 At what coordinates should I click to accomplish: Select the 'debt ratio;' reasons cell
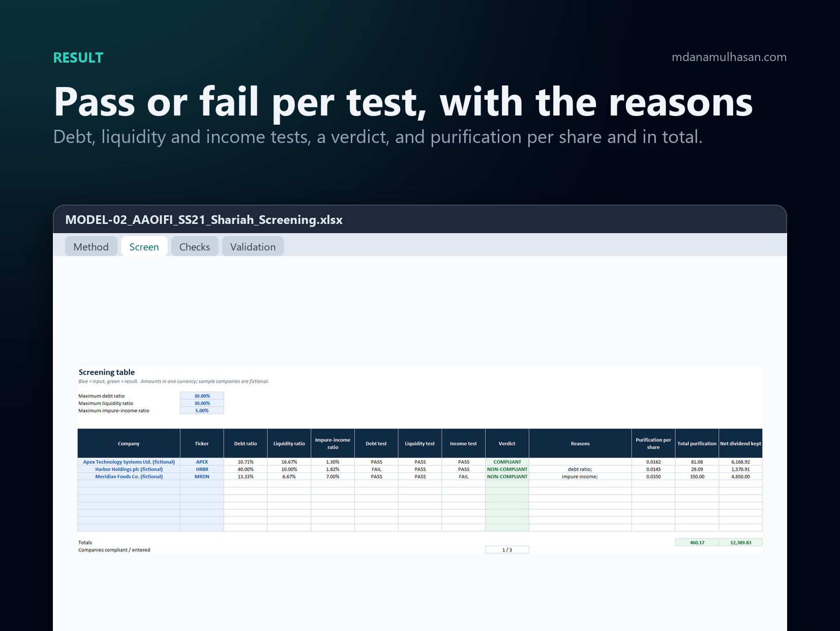(x=580, y=469)
